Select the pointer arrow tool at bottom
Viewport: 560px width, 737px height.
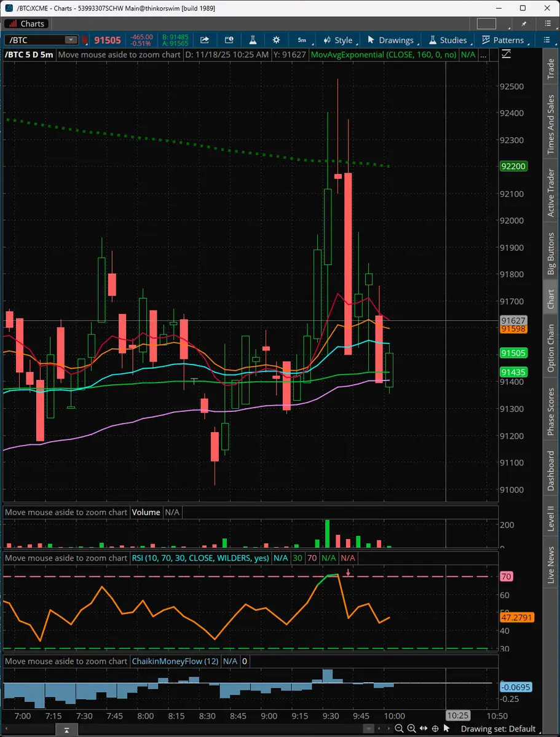pos(447,728)
